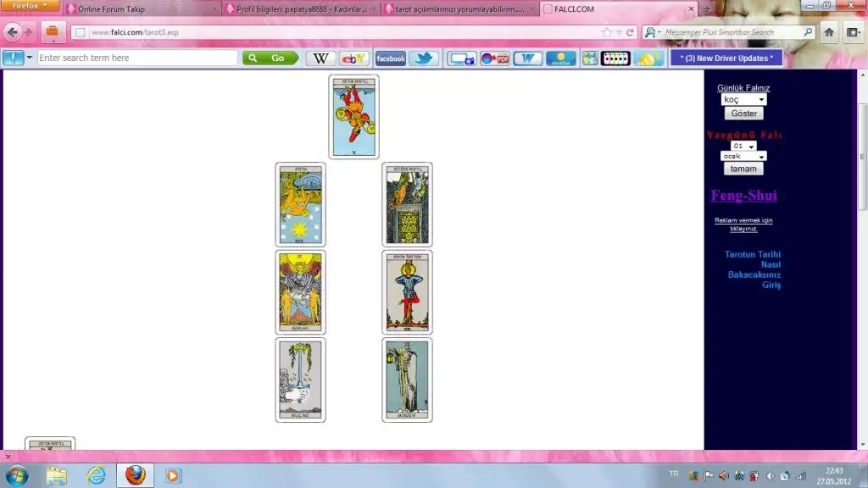The image size is (868, 488).
Task: Reload the page using the refresh icon
Action: [x=630, y=32]
